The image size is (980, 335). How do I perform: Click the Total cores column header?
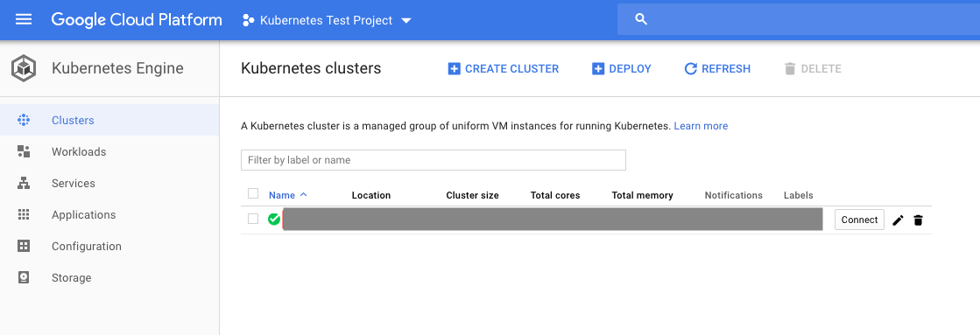click(x=555, y=195)
